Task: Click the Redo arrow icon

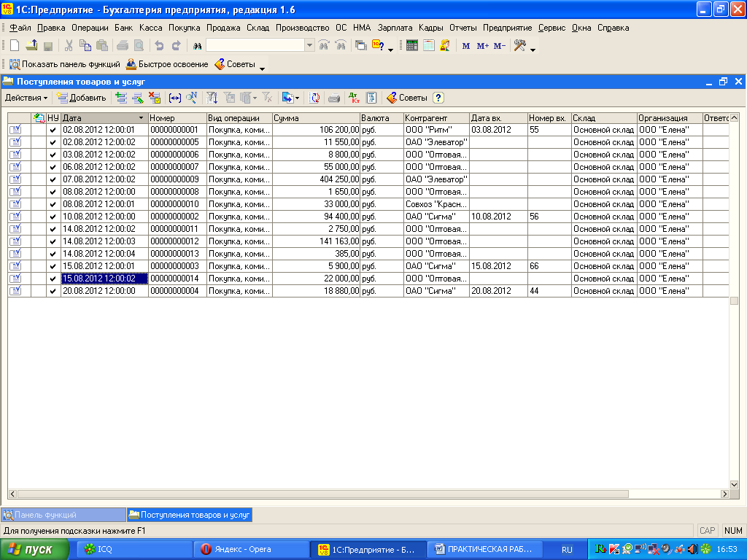Action: point(177,46)
